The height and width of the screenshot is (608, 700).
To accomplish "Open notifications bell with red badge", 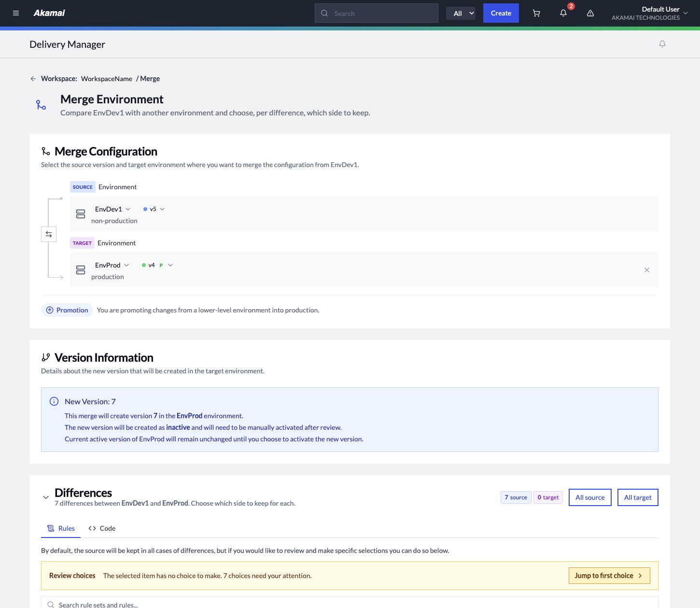I will [563, 13].
